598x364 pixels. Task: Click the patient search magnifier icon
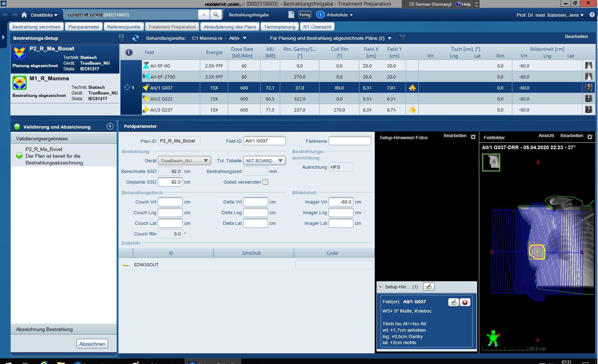click(215, 15)
